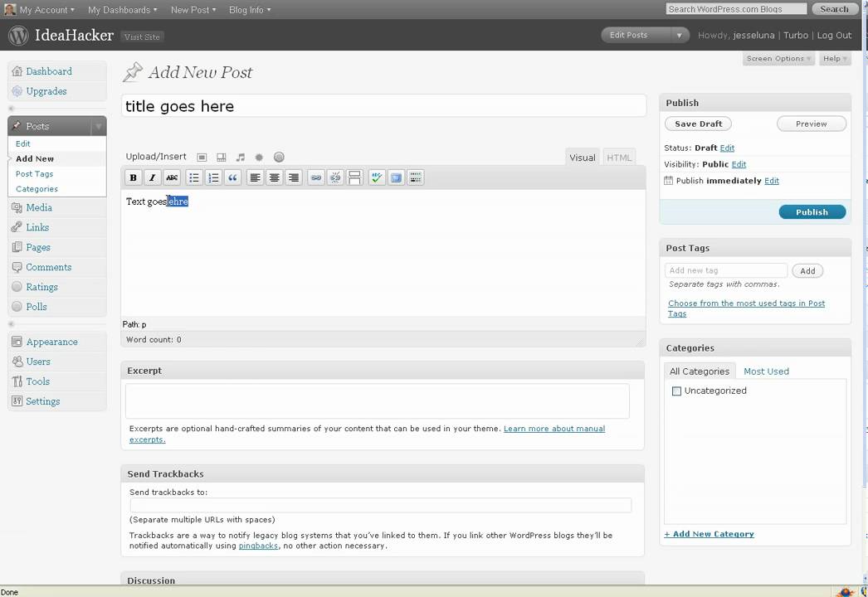Add media starburst icon
Viewport: 868px width, 597px height.
point(259,158)
